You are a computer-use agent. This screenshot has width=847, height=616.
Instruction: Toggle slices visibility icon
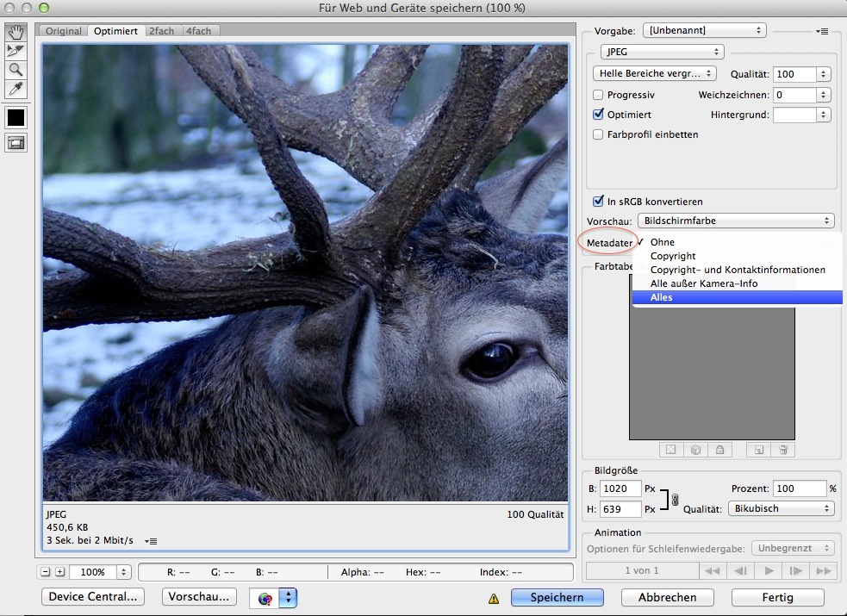point(16,143)
